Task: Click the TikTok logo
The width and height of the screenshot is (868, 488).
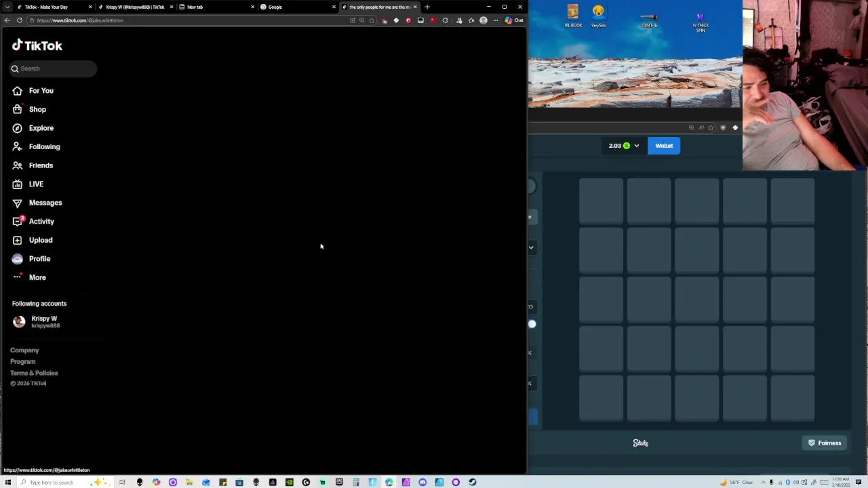Action: pos(37,45)
